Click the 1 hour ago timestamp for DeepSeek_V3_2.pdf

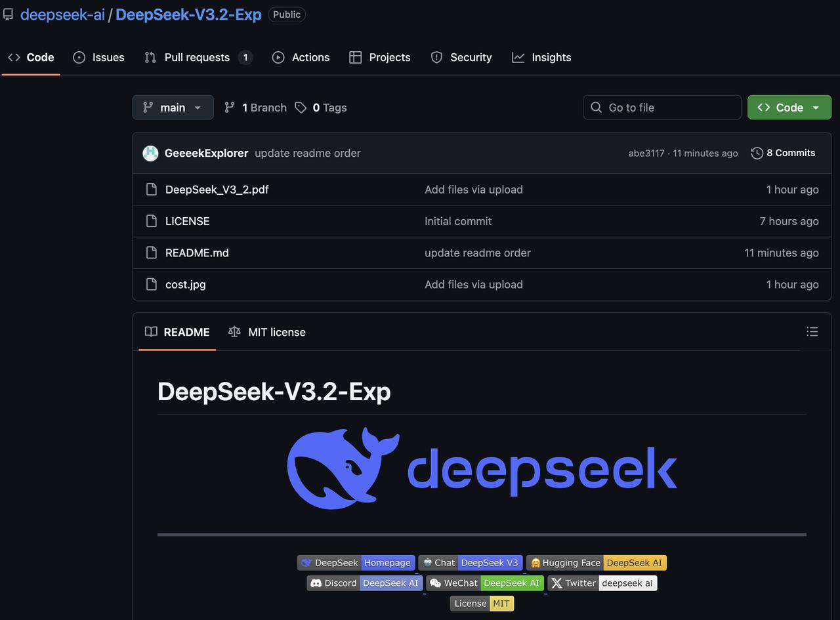click(793, 190)
